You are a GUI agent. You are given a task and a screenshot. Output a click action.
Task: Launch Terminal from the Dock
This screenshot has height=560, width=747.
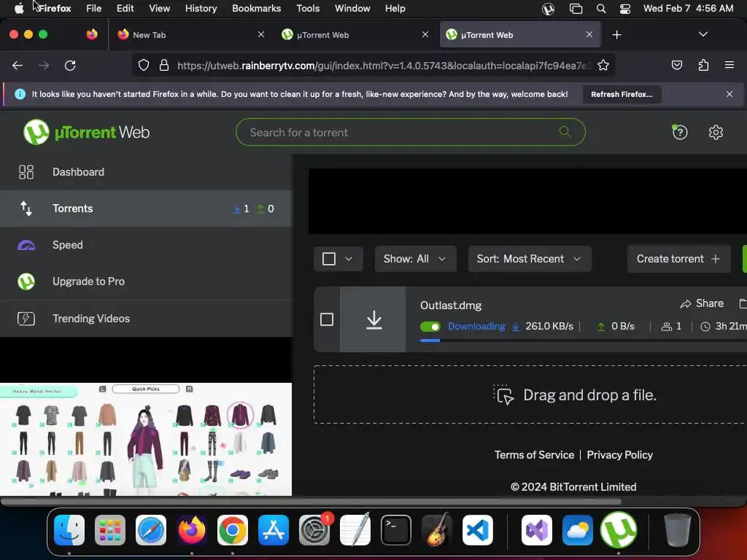click(396, 530)
